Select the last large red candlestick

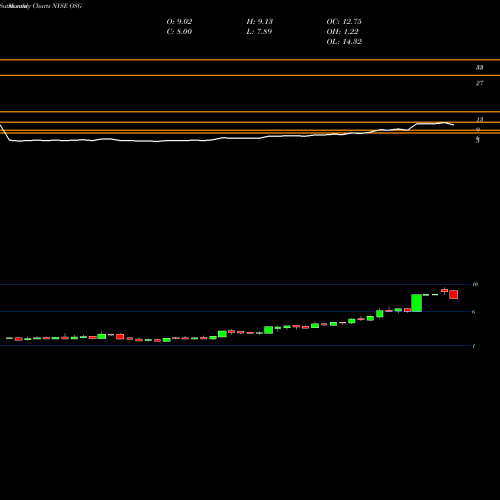click(x=454, y=294)
